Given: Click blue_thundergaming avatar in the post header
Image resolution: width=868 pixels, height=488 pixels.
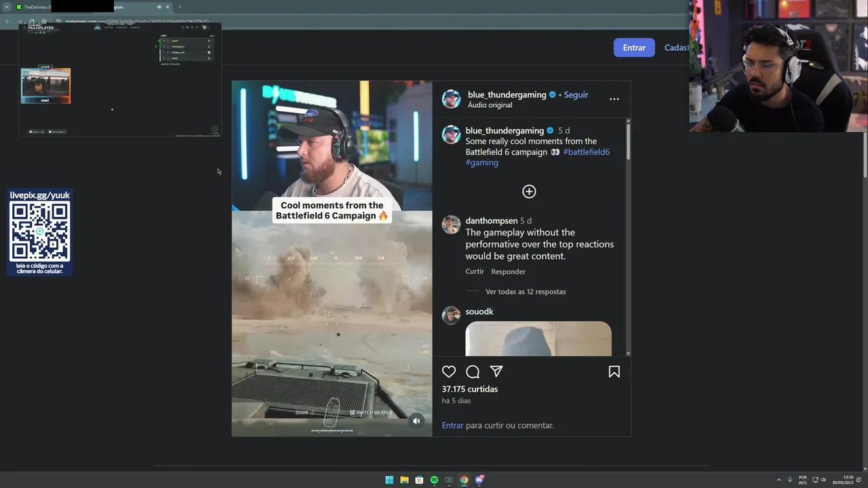Looking at the screenshot, I should (451, 99).
